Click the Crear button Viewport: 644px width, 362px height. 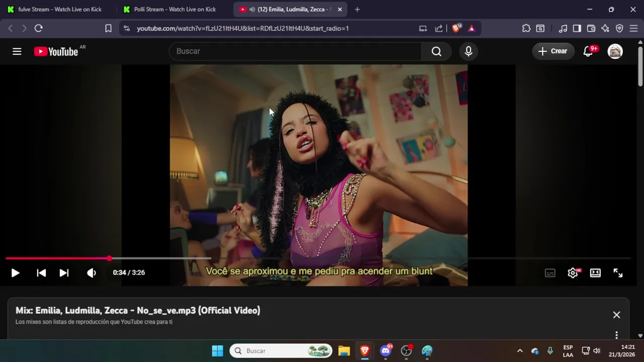[x=553, y=51]
